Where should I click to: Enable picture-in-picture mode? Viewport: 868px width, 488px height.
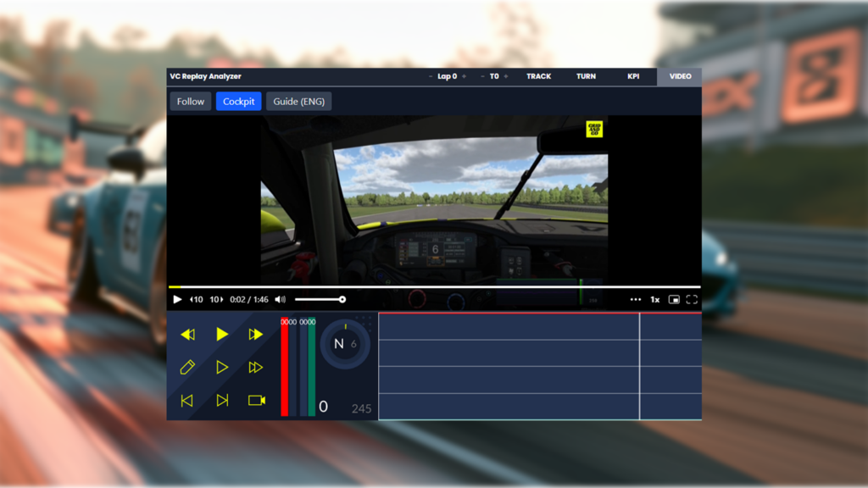[x=674, y=299]
